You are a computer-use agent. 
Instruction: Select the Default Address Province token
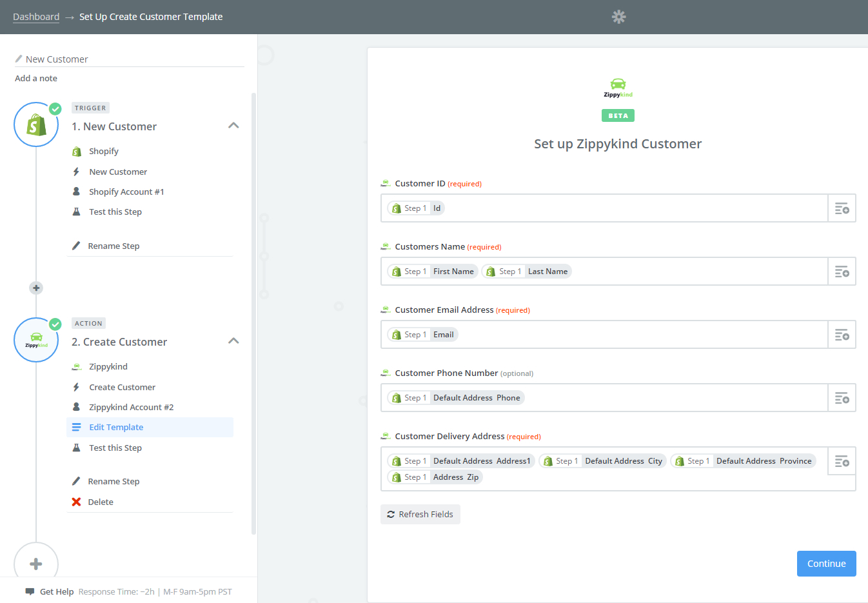tap(743, 461)
